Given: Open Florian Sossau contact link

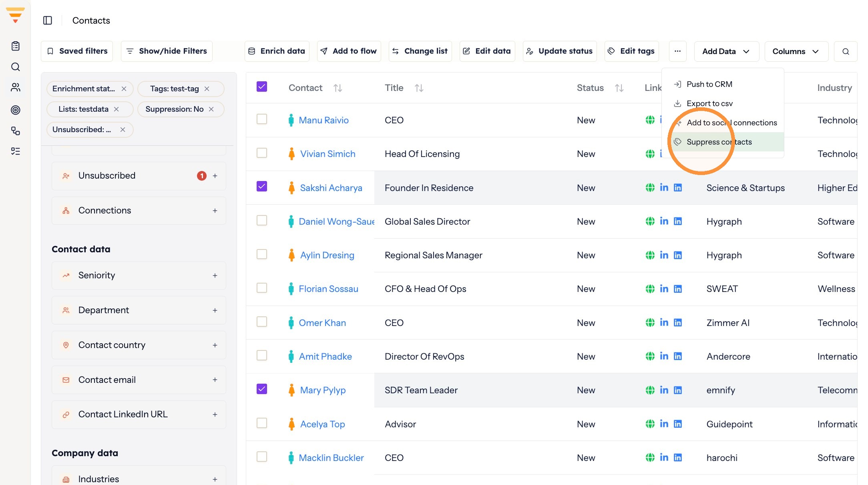Looking at the screenshot, I should [x=328, y=289].
